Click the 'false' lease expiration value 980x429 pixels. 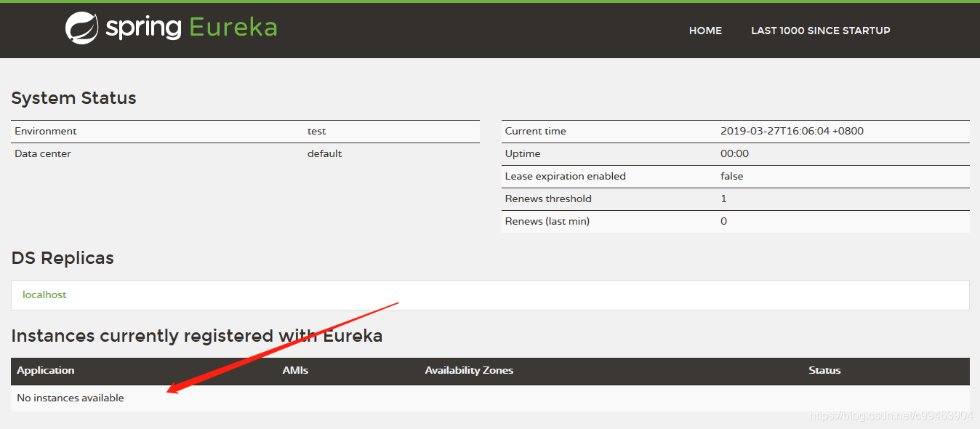click(731, 176)
